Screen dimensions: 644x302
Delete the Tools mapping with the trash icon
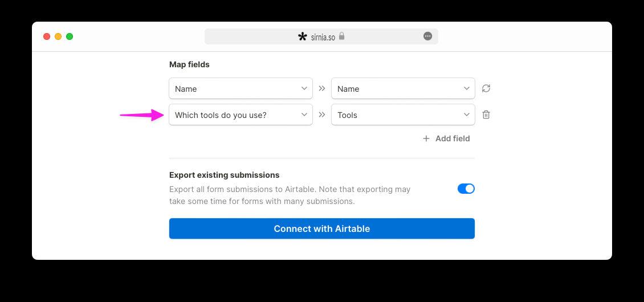[486, 115]
